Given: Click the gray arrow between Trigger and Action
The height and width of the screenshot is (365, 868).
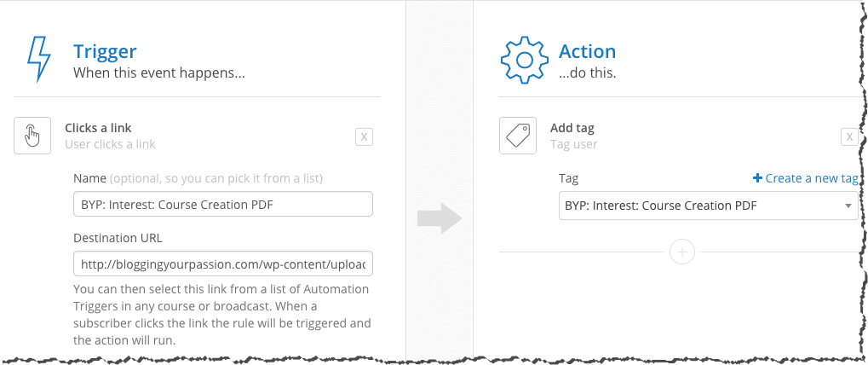Looking at the screenshot, I should (x=440, y=218).
